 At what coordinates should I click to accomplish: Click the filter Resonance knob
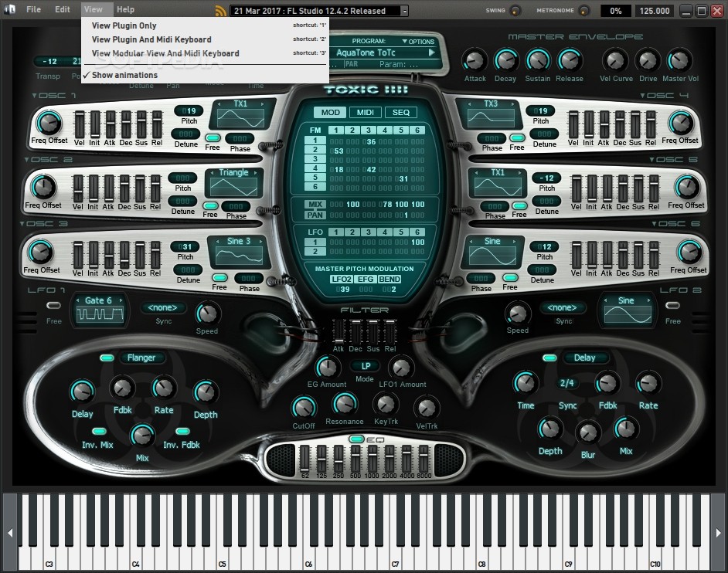pos(345,404)
